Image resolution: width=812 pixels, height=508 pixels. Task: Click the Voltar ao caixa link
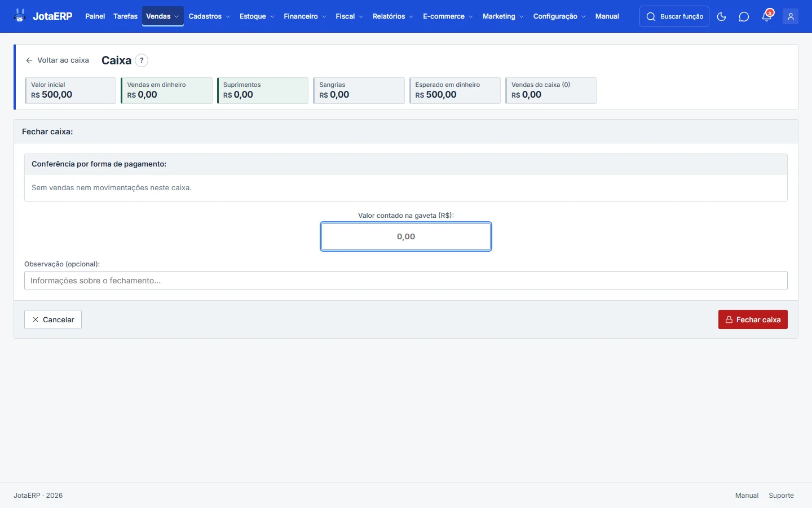(58, 60)
